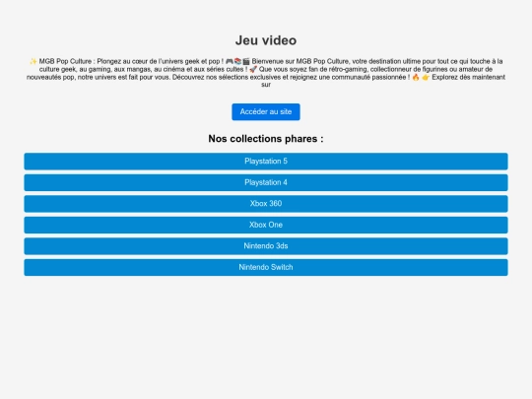Open the Playstation 5 collection
This screenshot has width=532, height=399.
pos(266,162)
